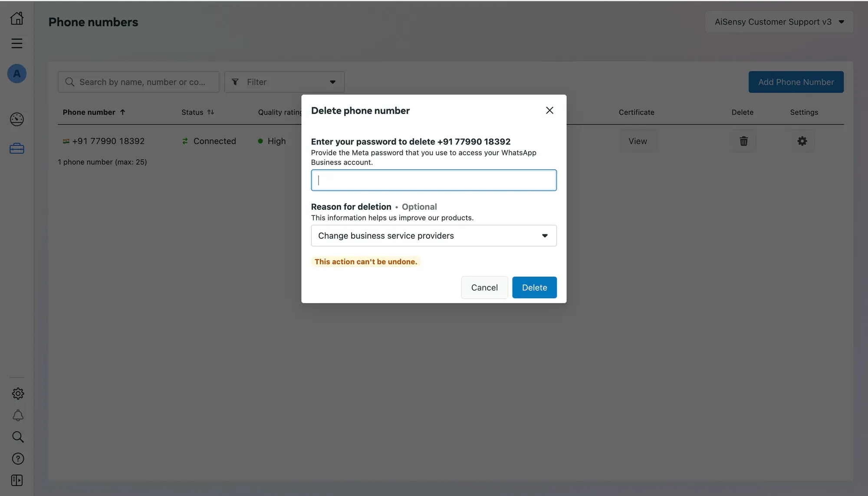Open the briefcase tools icon in sidebar

(17, 148)
